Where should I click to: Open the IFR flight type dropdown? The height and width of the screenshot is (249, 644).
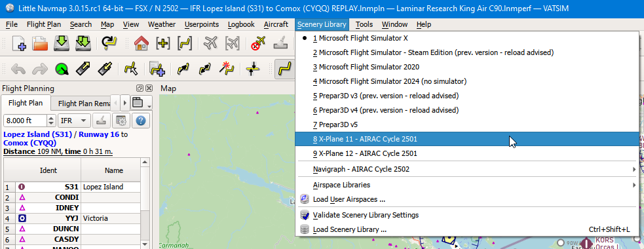(x=74, y=121)
